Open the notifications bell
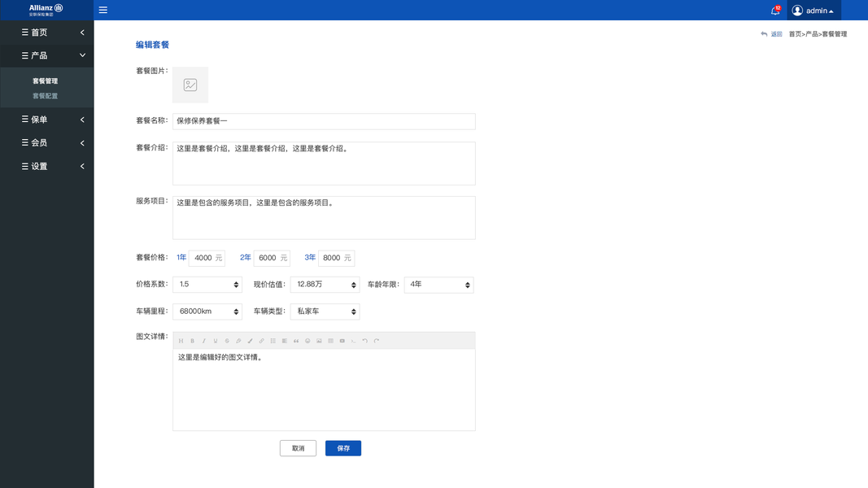The height and width of the screenshot is (488, 868). 775,11
